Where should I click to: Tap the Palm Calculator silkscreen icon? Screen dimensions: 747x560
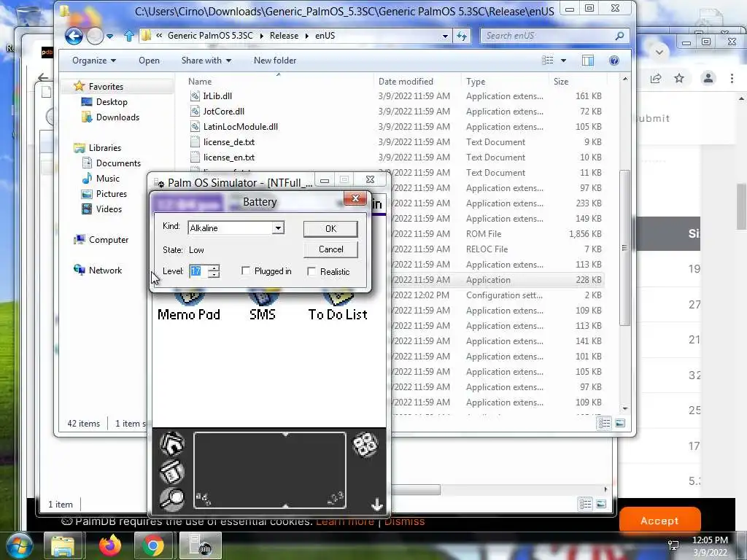pyautogui.click(x=365, y=444)
